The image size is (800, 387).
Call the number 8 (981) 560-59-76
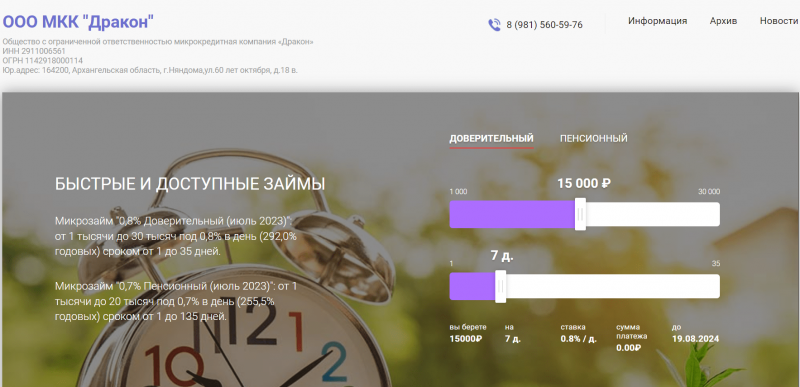[544, 25]
